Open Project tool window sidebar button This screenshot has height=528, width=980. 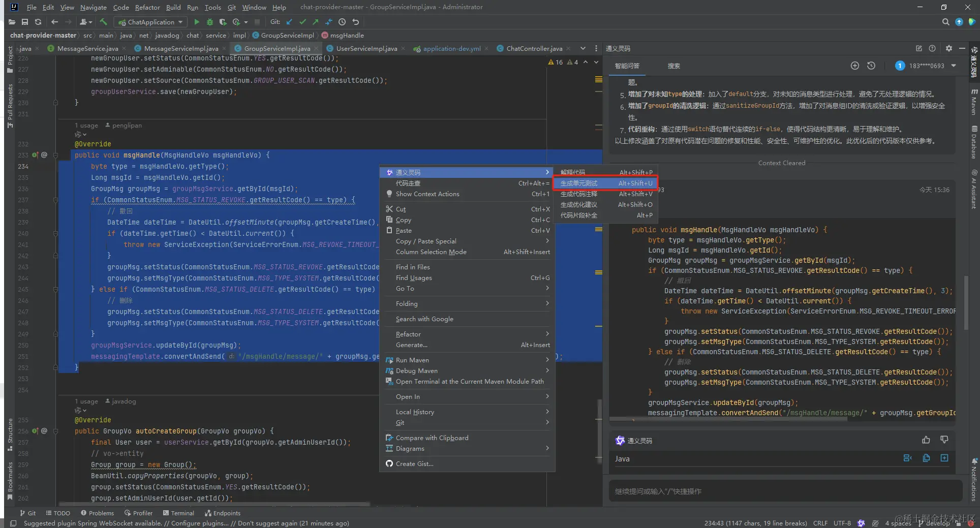[10, 59]
